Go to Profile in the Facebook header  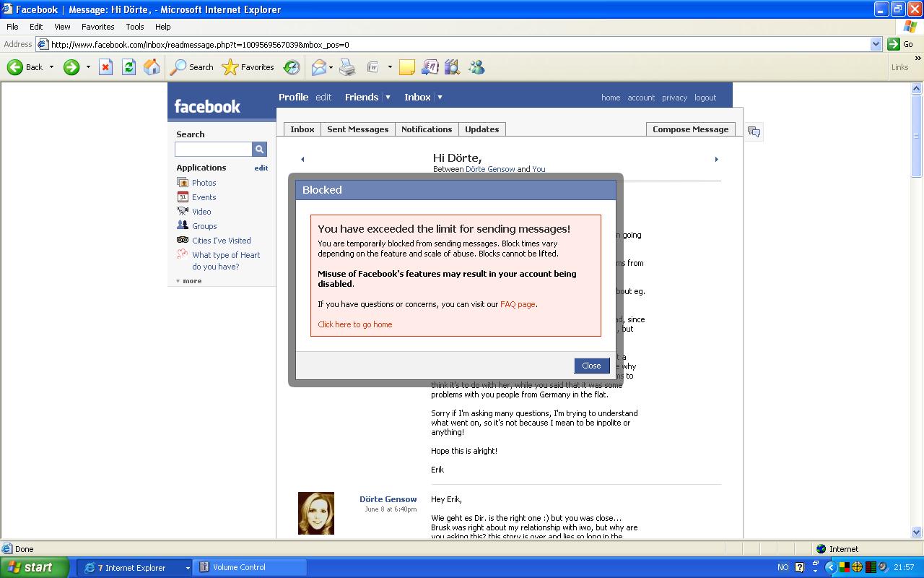pos(293,97)
